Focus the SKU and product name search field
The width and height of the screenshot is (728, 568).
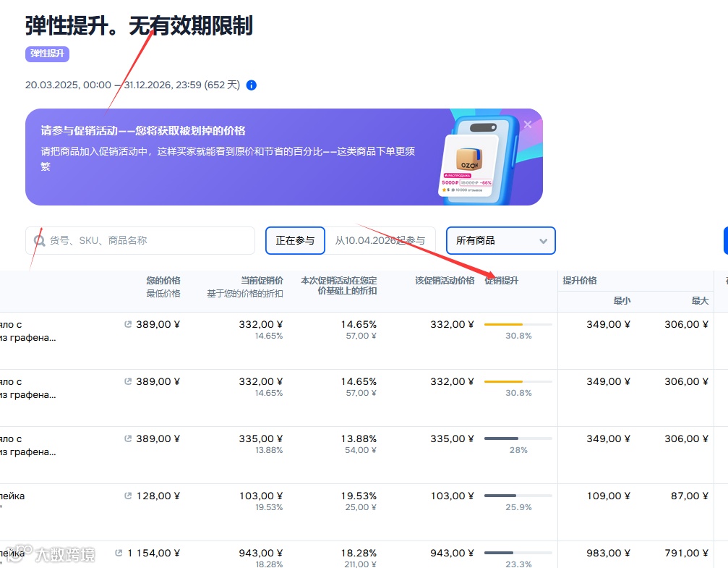click(140, 240)
